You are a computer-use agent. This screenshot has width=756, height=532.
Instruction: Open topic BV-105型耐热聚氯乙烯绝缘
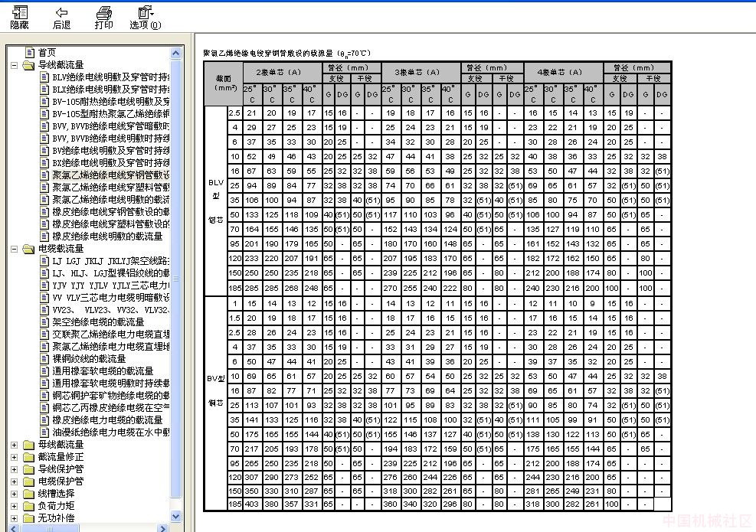point(111,114)
